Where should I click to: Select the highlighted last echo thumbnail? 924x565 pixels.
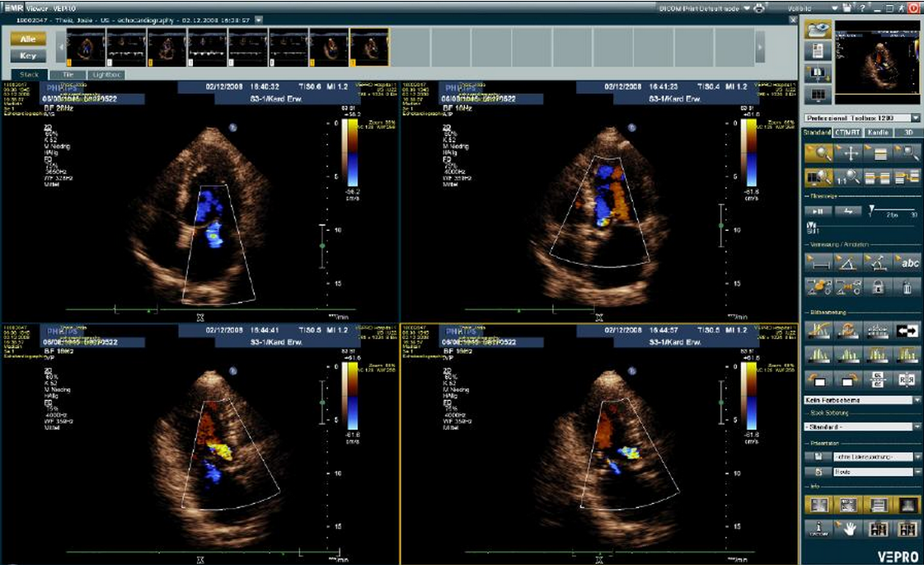click(x=369, y=47)
